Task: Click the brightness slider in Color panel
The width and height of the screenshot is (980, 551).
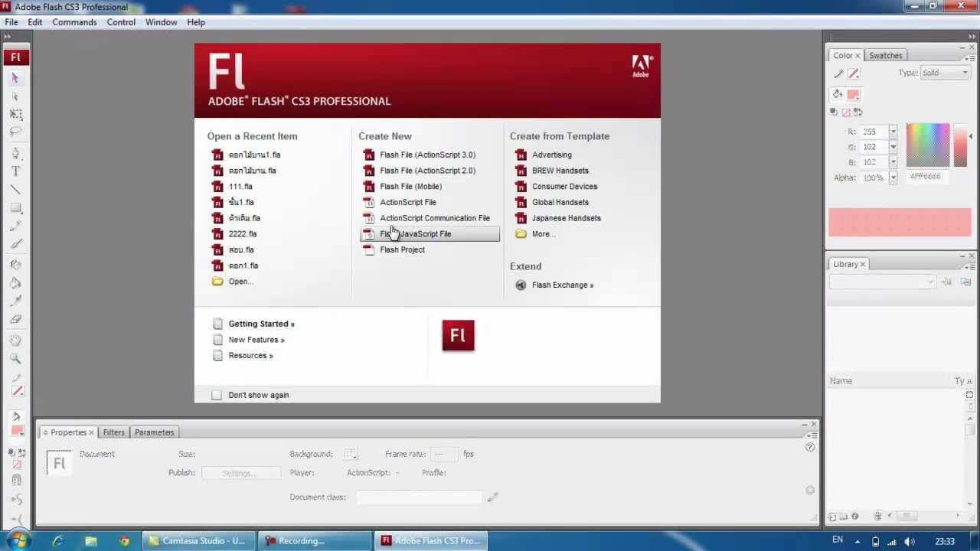Action: click(x=961, y=145)
